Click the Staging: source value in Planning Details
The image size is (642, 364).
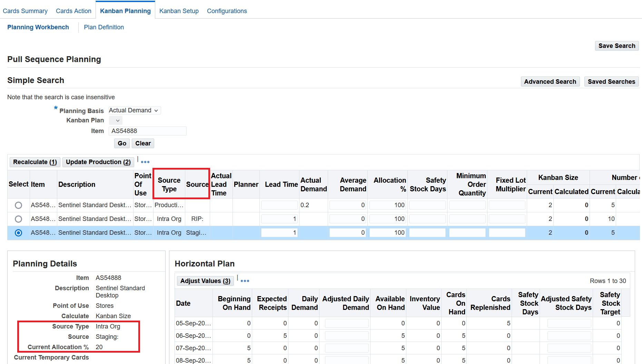(107, 337)
